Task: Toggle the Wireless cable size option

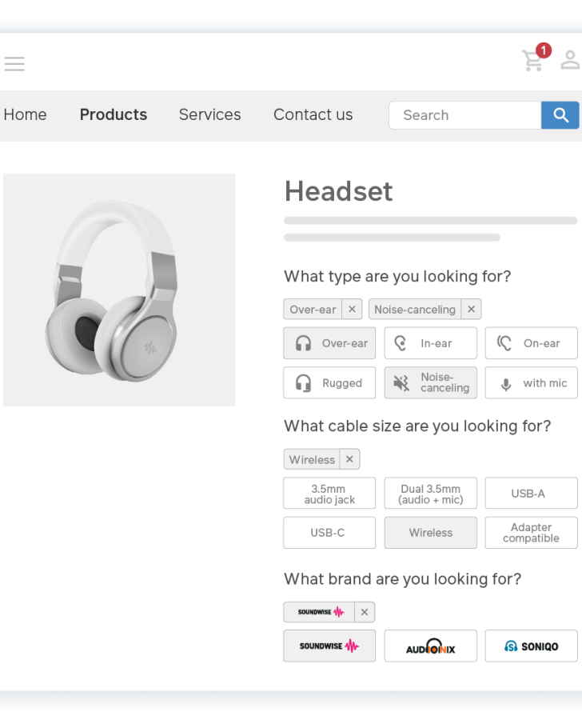Action: 430,532
